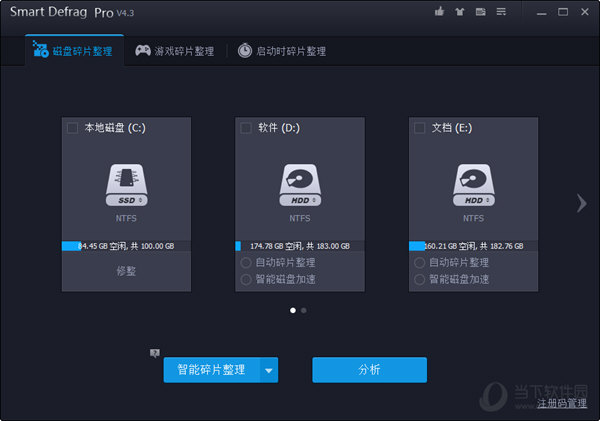Click the D: drive usage bar
The width and height of the screenshot is (600, 421).
300,246
